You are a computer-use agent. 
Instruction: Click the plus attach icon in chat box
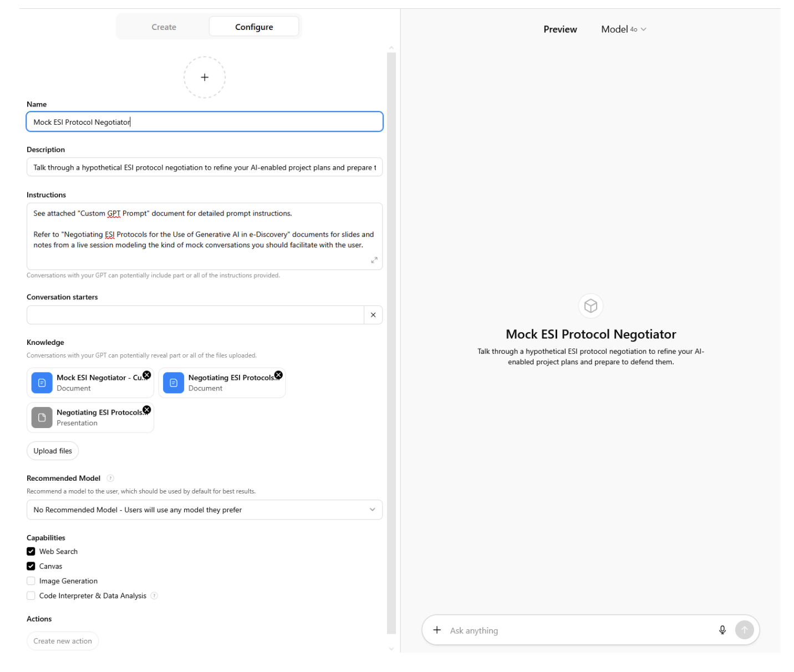[437, 630]
